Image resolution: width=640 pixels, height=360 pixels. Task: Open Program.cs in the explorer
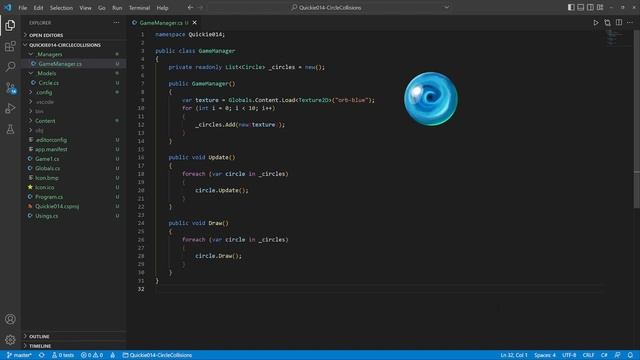click(73, 197)
